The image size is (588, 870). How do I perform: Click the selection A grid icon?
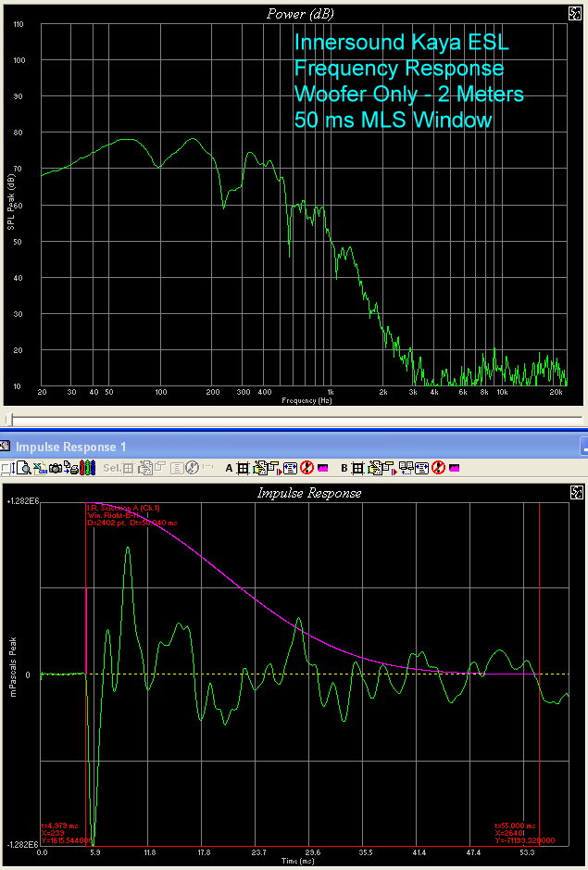(x=244, y=468)
